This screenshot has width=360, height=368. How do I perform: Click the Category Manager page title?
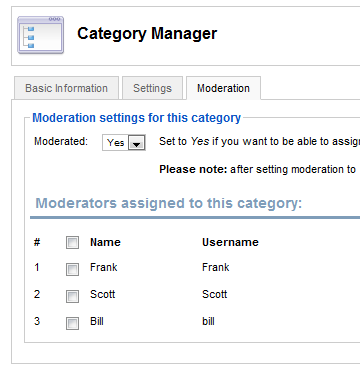tap(147, 34)
